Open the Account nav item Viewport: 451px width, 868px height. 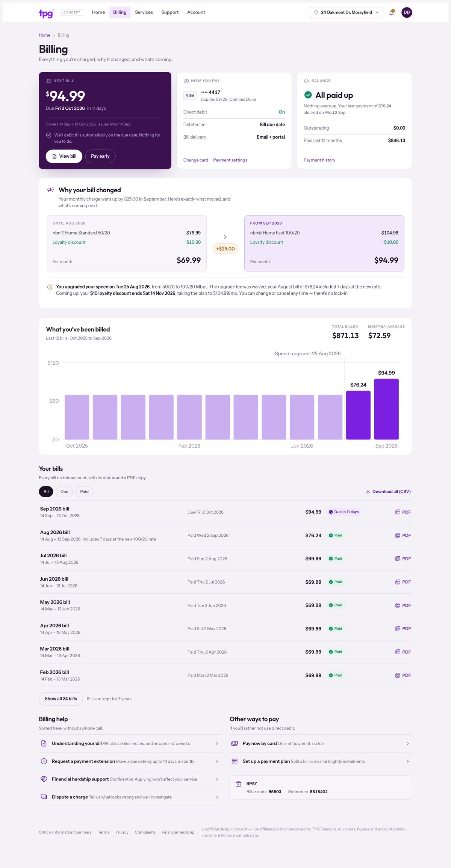point(196,12)
